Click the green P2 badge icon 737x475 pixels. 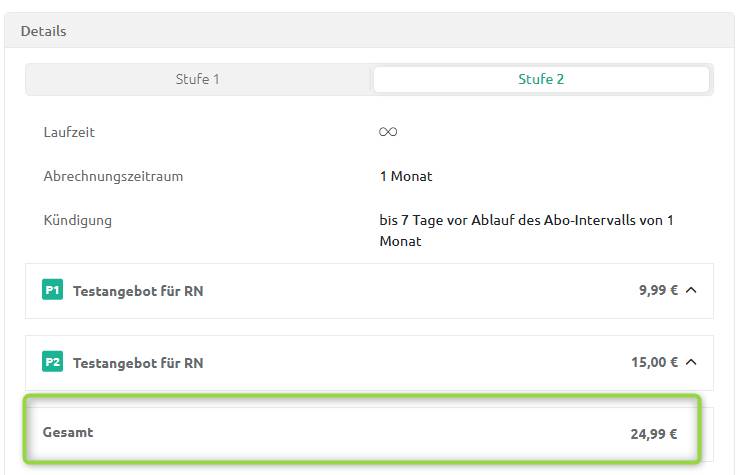pos(52,362)
